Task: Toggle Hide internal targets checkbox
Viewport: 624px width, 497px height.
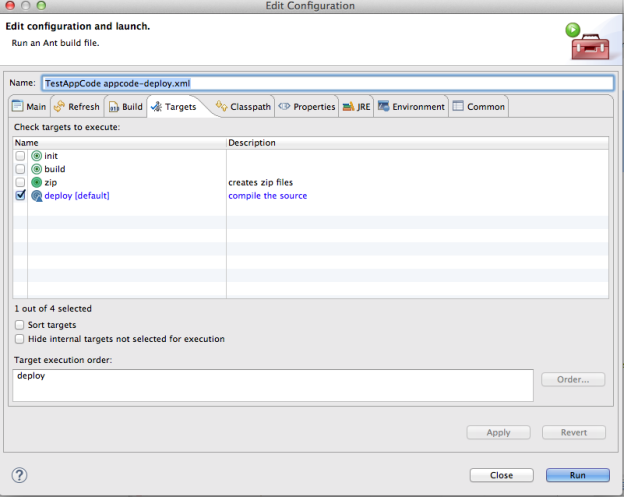Action: coord(21,339)
